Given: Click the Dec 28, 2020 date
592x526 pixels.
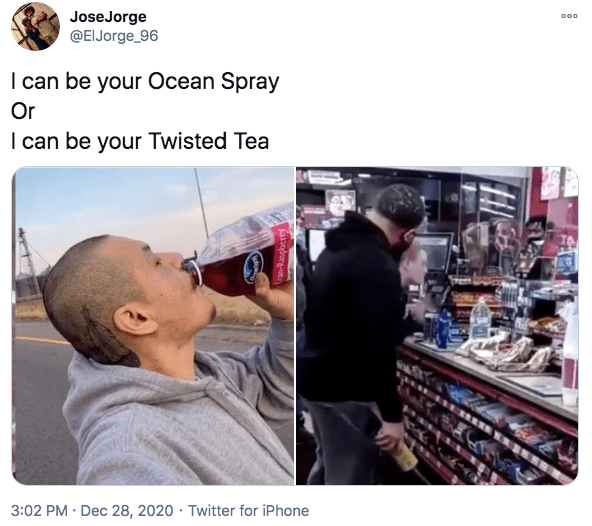Looking at the screenshot, I should 127,511.
